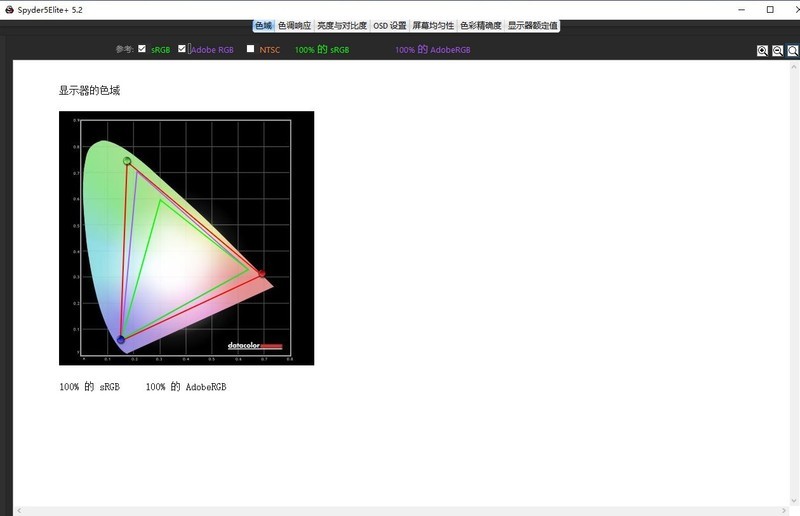Toggle the Adobe RGB reference checkbox
This screenshot has width=800, height=516.
[182, 49]
